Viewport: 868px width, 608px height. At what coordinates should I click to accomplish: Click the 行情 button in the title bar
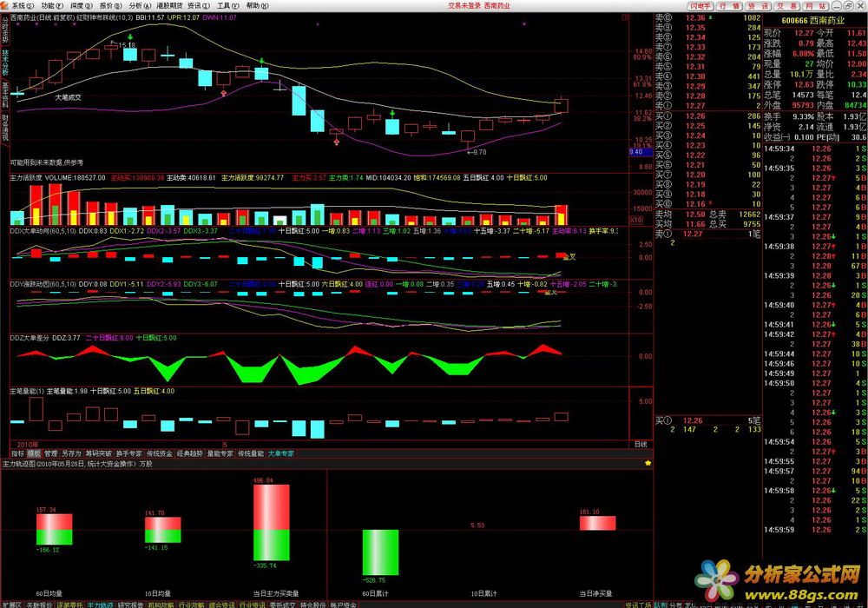coord(729,6)
